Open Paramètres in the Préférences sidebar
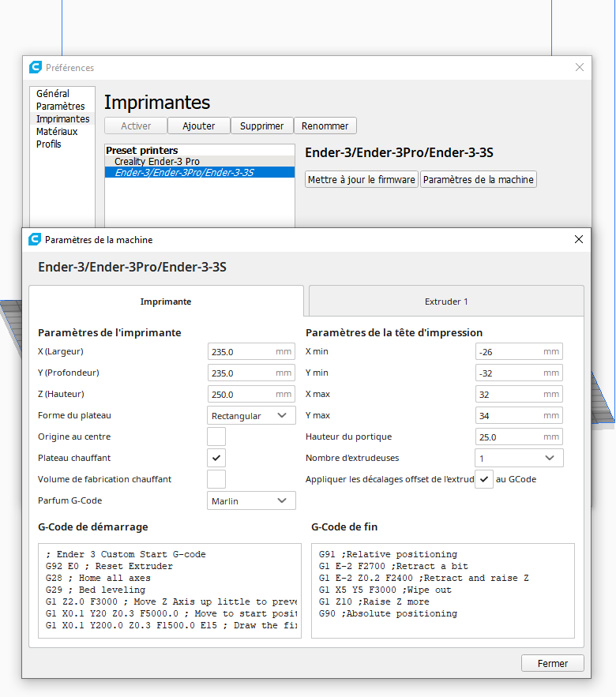The image size is (616, 697). [x=61, y=107]
